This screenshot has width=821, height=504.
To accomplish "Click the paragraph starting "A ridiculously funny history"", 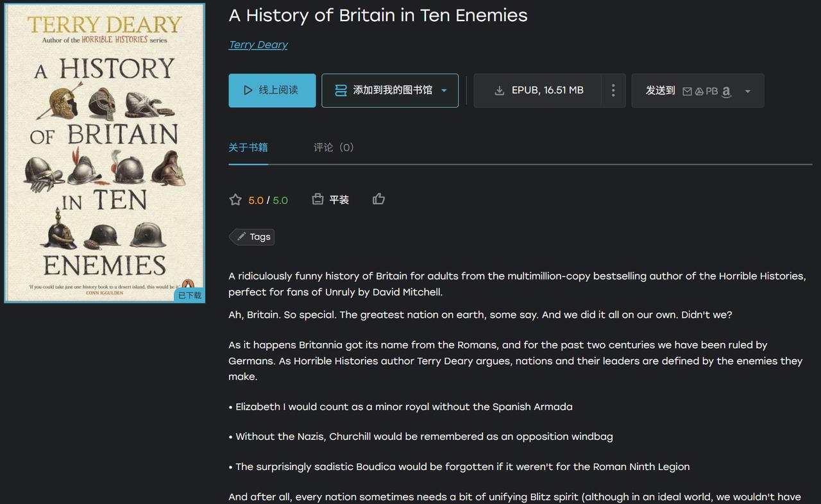I will pyautogui.click(x=517, y=284).
